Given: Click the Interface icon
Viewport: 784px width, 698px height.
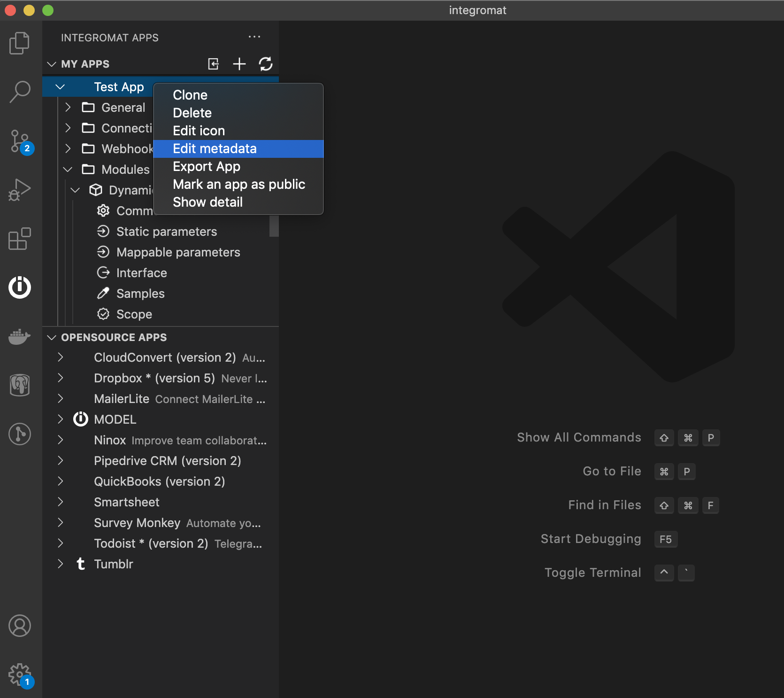Looking at the screenshot, I should 103,272.
